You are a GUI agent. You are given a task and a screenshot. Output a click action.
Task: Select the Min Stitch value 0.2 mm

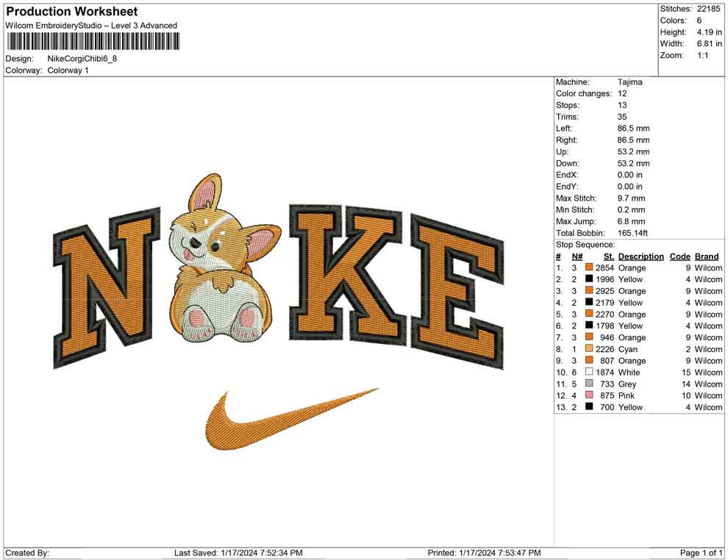[632, 209]
